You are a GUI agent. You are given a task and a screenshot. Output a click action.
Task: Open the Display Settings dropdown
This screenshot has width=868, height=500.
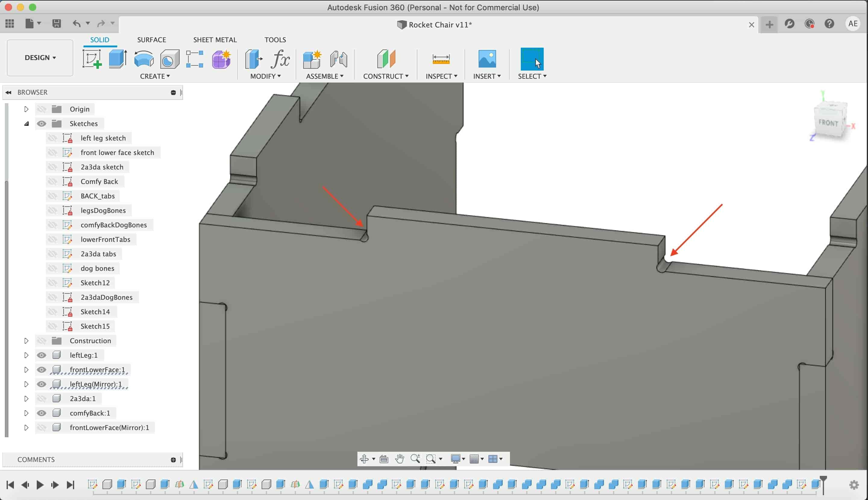pyautogui.click(x=458, y=459)
